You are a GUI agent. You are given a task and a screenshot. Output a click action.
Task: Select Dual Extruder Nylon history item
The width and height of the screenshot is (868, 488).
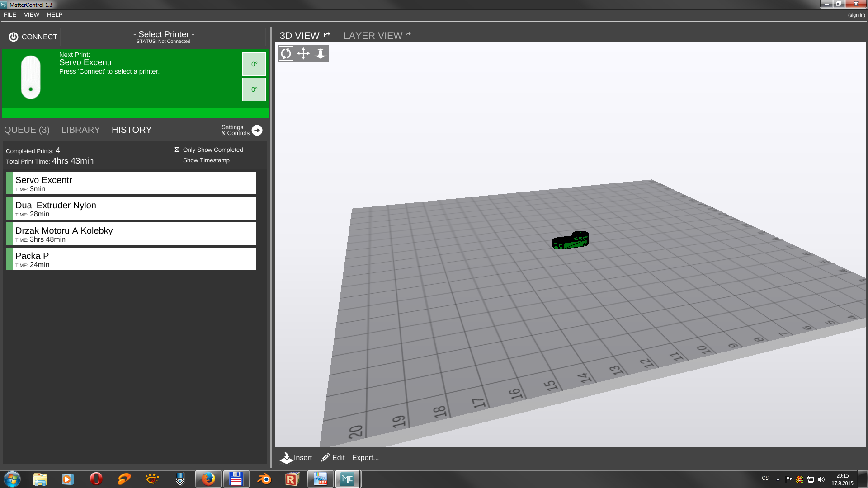coord(131,208)
